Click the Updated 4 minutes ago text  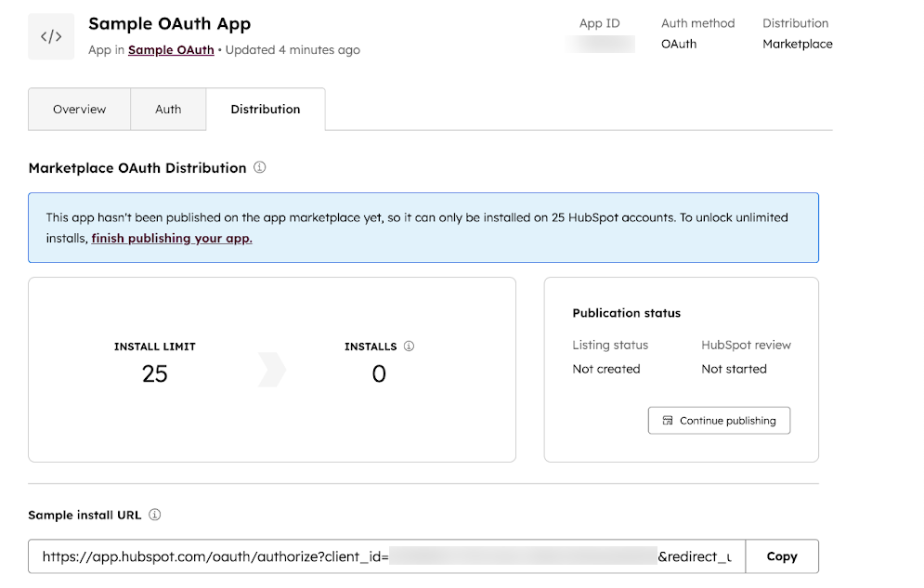293,50
